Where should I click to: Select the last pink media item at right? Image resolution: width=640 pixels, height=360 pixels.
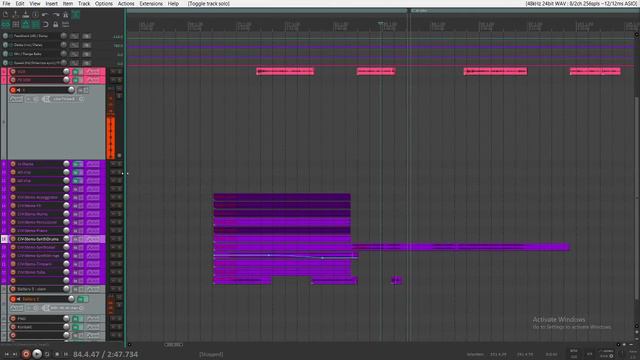pyautogui.click(x=595, y=71)
